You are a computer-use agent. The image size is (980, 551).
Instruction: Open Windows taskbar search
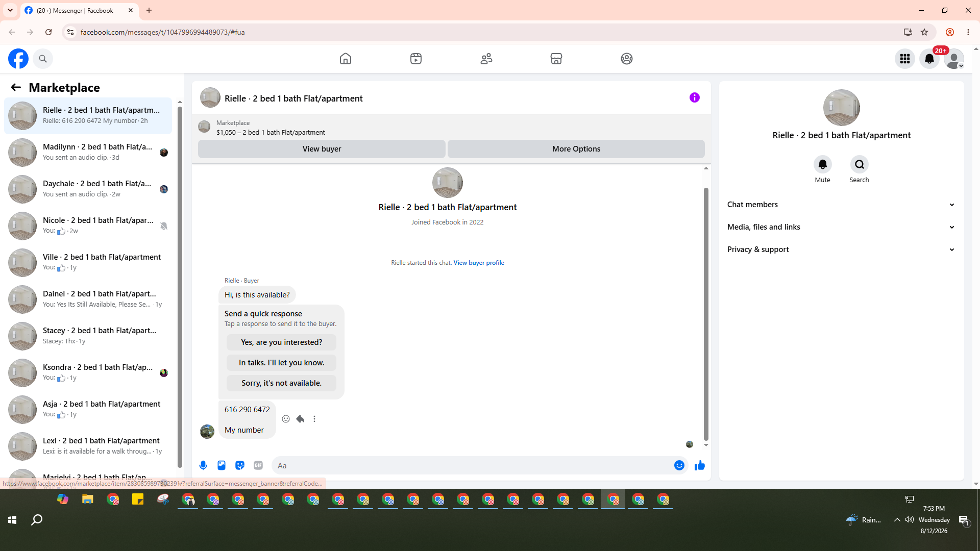37,520
